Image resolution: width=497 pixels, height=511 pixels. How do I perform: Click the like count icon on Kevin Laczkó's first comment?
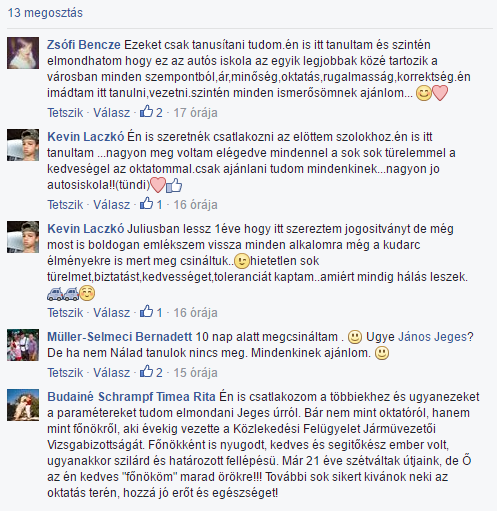pos(151,204)
